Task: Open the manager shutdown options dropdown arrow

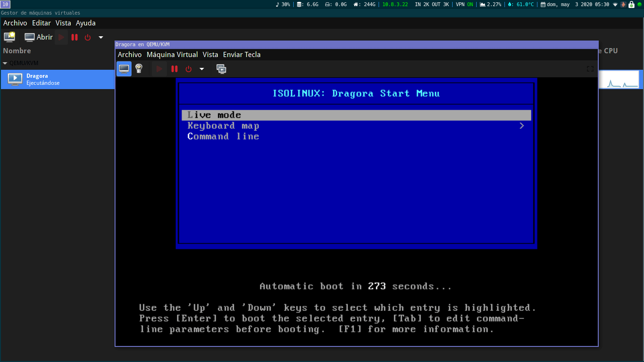Action: click(100, 37)
